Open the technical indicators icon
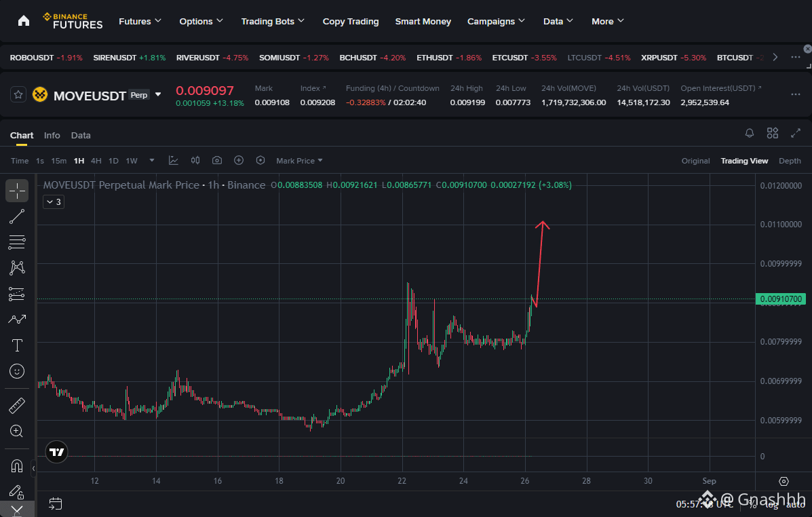Image resolution: width=812 pixels, height=517 pixels. (174, 161)
